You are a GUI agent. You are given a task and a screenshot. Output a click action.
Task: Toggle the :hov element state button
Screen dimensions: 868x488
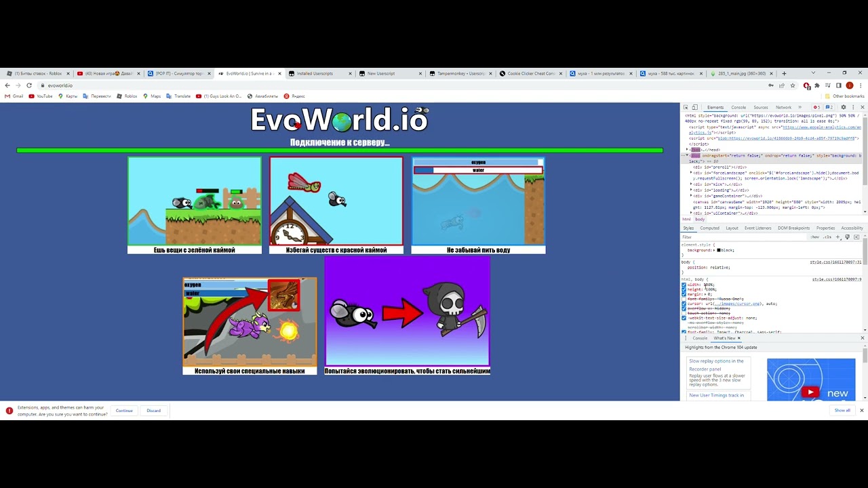tap(815, 237)
